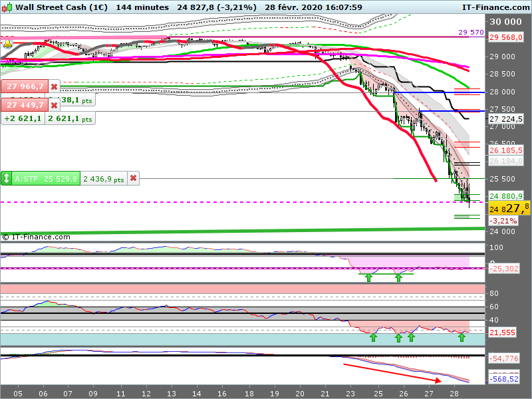Click the 21,555 oscillator value label
This screenshot has width=532, height=399.
(503, 332)
